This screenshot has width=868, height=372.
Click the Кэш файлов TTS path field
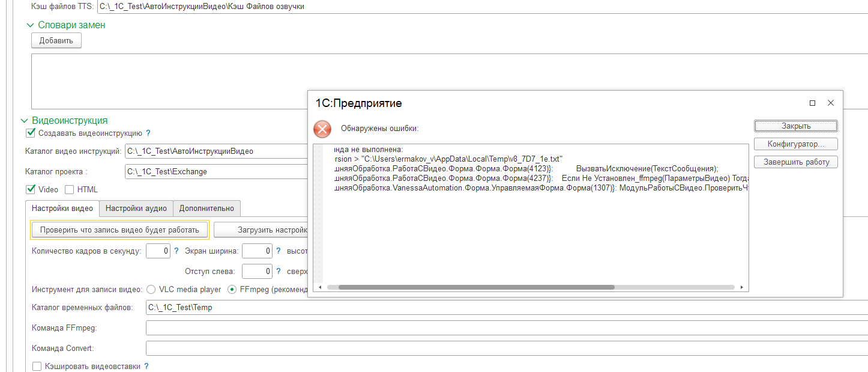[x=482, y=7]
